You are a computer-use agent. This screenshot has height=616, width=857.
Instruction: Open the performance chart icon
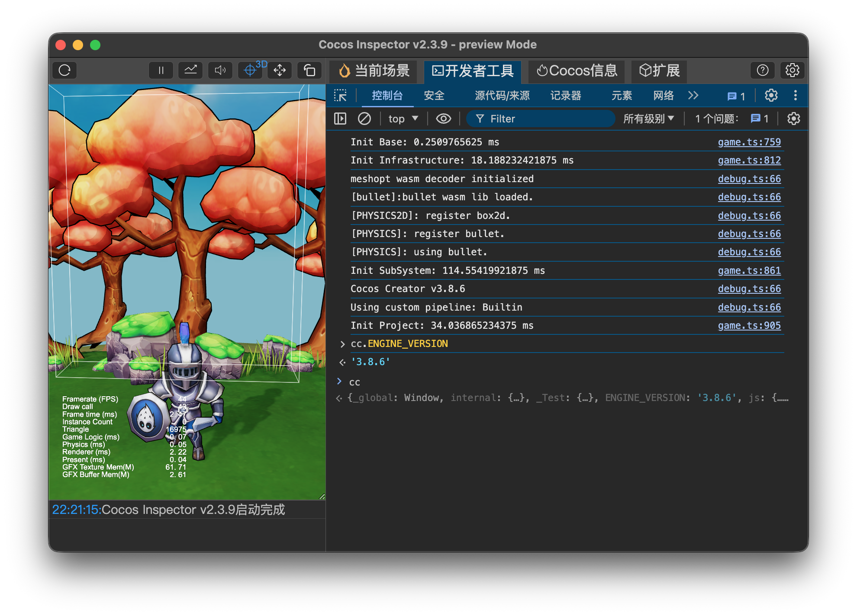(x=190, y=70)
